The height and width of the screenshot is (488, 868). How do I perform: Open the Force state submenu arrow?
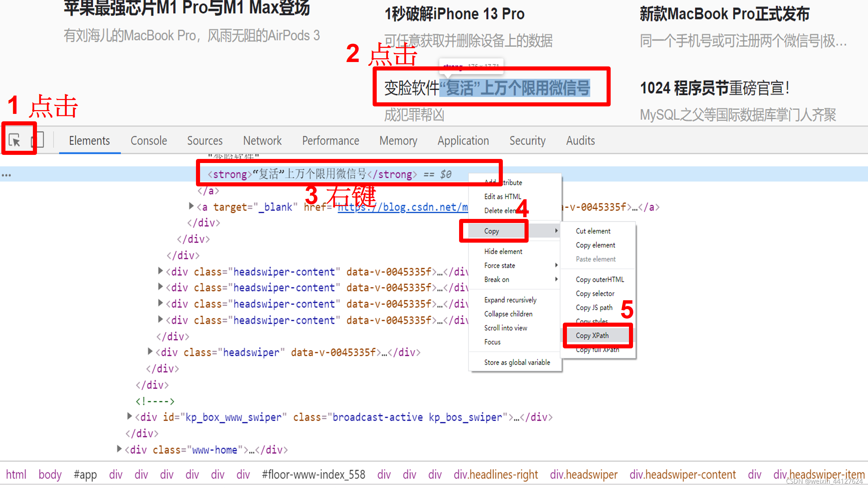point(556,265)
